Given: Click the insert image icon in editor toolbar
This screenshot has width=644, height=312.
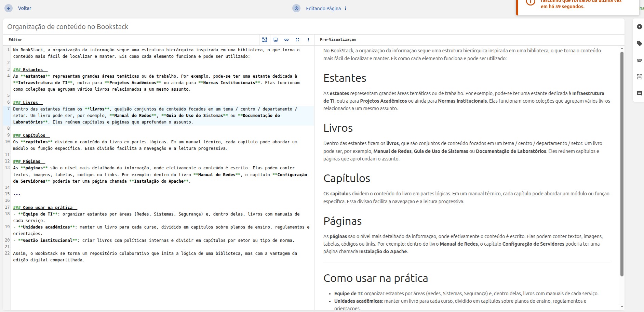Looking at the screenshot, I should tap(276, 40).
